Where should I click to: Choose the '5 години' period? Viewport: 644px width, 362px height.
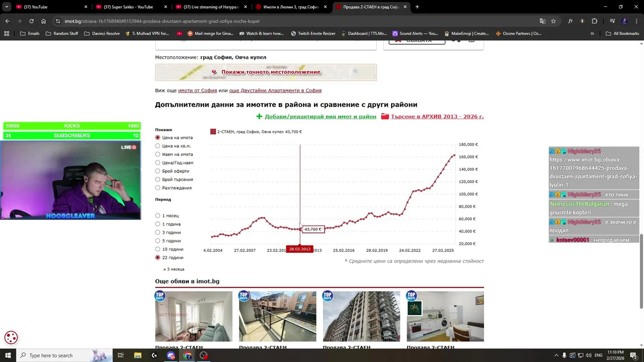click(157, 241)
